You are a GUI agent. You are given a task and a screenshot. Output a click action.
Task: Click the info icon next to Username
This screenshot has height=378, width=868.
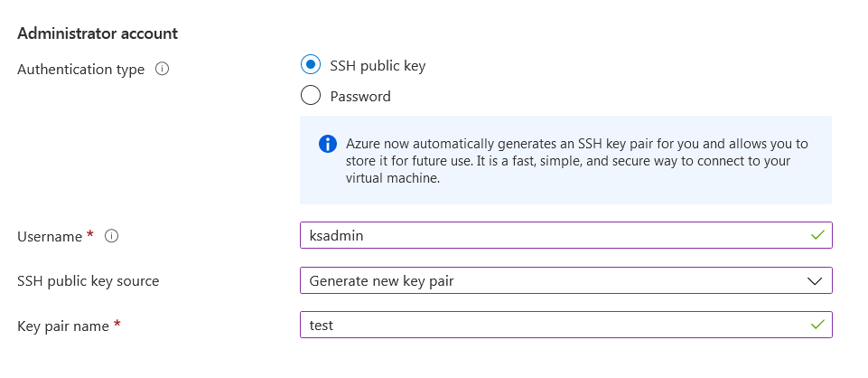112,236
